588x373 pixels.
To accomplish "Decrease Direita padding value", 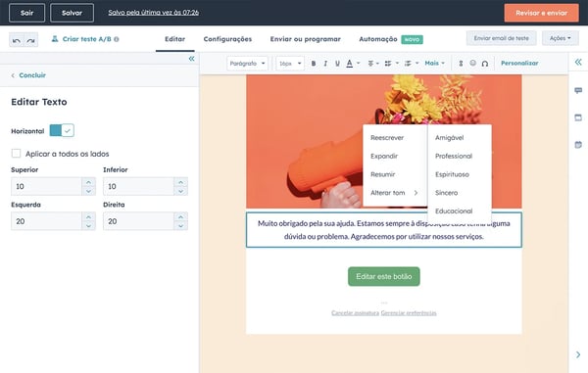I will click(x=180, y=226).
